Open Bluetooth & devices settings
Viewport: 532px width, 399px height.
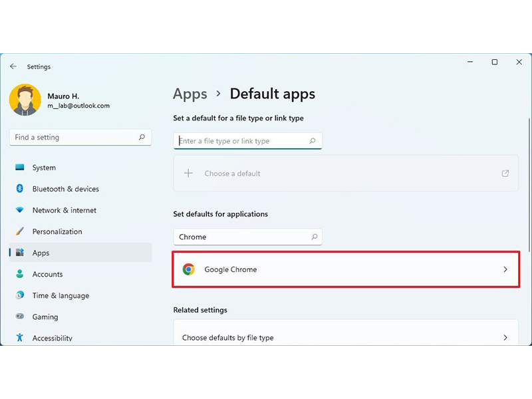point(66,189)
